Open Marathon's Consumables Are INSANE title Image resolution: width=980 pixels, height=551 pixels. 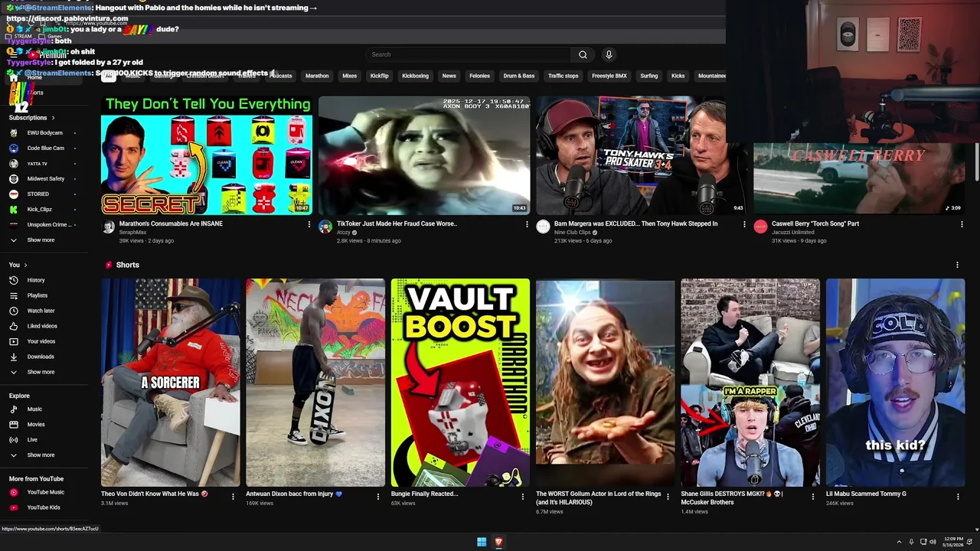point(171,223)
